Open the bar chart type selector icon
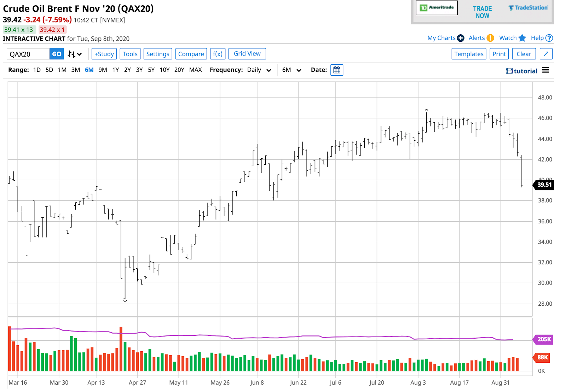 pos(75,54)
